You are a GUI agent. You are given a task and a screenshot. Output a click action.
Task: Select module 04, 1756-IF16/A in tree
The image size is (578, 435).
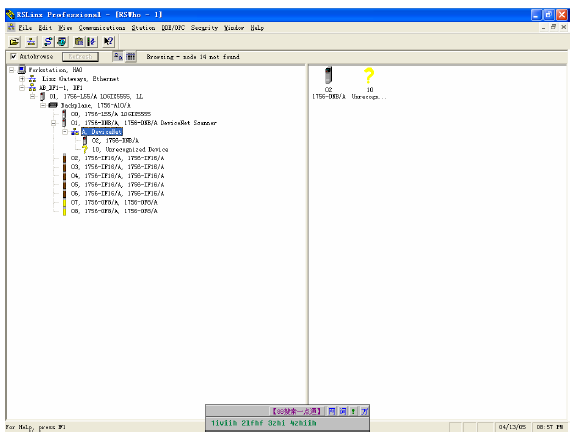click(117, 176)
